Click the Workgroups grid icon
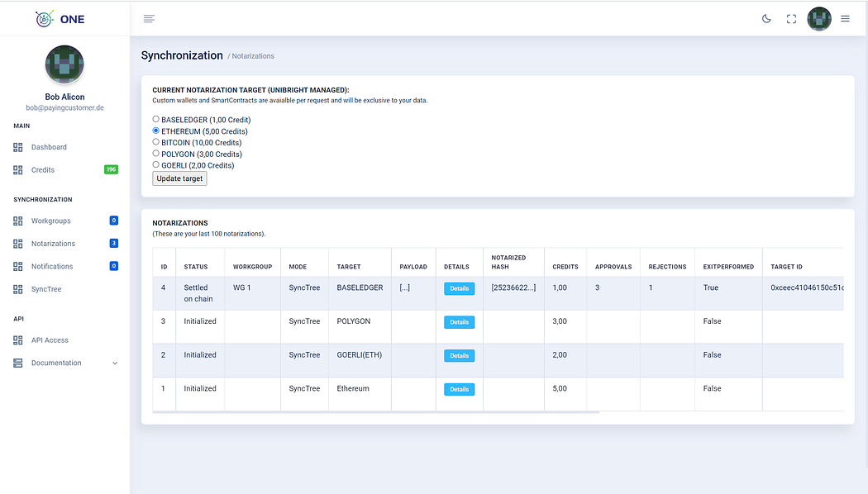The height and width of the screenshot is (494, 868). 17,221
